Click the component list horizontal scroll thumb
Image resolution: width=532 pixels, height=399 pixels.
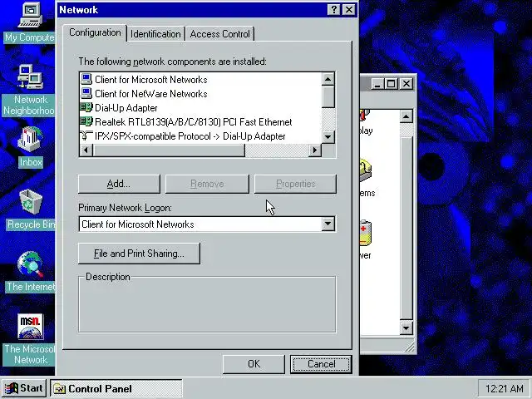[169, 150]
